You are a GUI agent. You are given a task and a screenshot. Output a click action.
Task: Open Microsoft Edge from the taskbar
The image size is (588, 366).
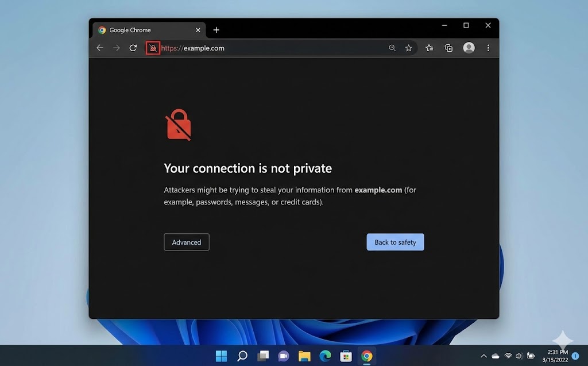pos(324,356)
